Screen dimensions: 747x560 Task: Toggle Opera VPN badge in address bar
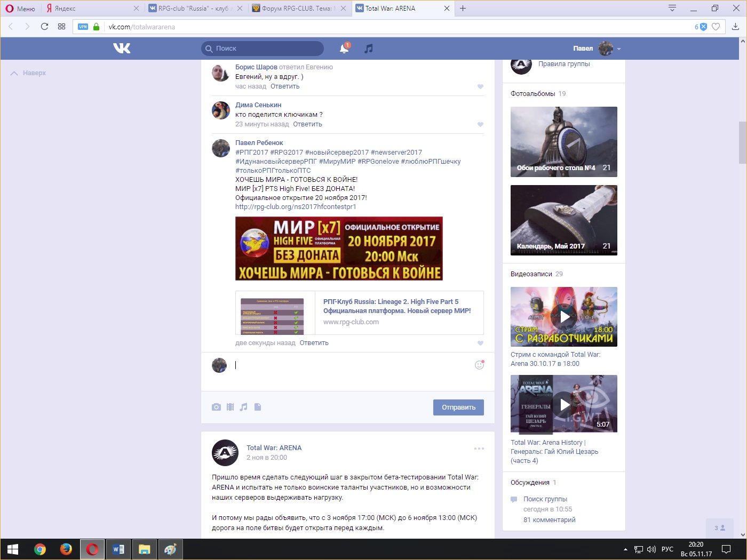click(x=83, y=27)
